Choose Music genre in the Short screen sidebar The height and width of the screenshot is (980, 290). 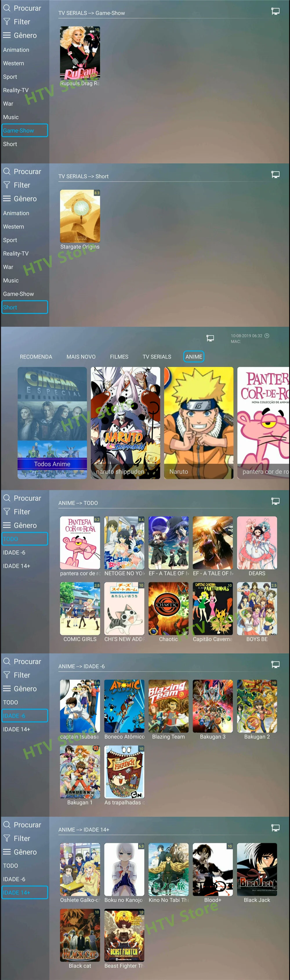pos(11,280)
